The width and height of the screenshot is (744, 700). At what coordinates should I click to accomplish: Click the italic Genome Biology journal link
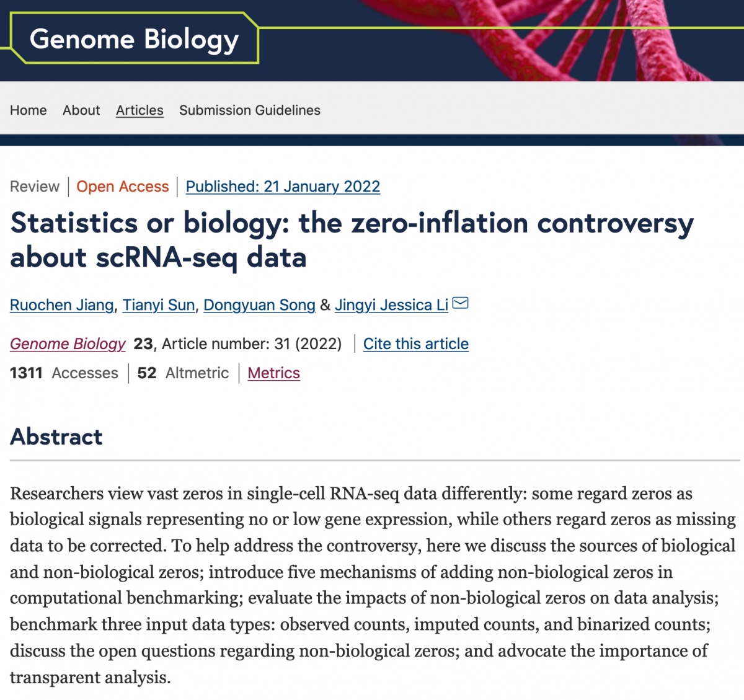pyautogui.click(x=68, y=343)
